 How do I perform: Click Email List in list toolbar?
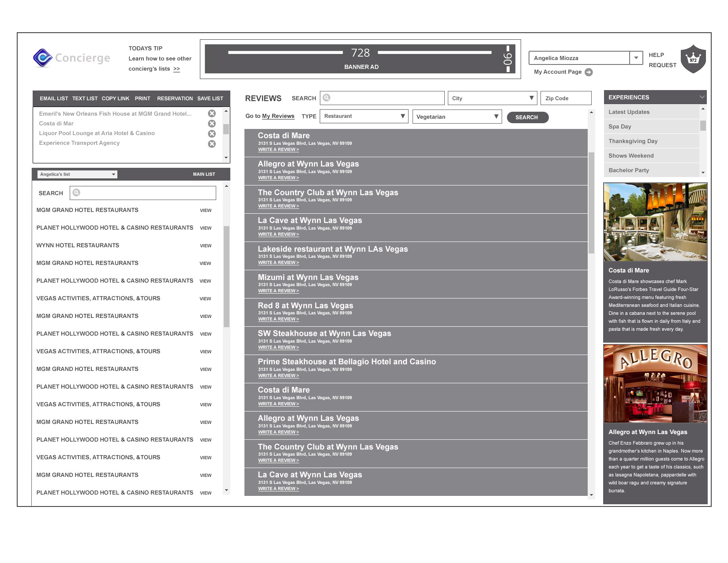click(x=54, y=98)
